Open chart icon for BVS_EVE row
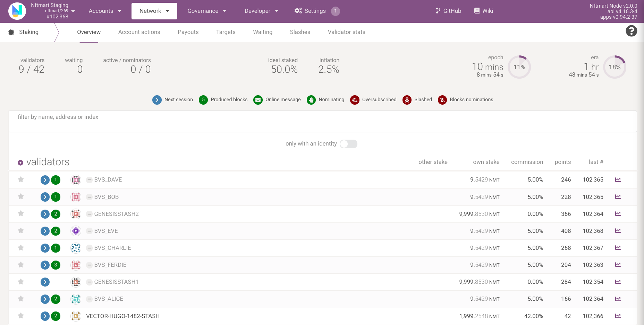 coord(618,231)
